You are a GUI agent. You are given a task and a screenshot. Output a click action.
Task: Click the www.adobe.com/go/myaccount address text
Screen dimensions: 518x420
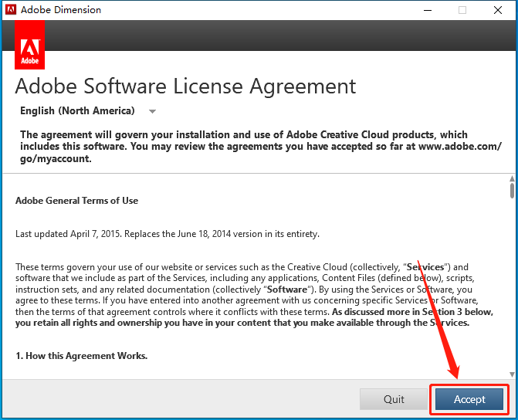click(x=261, y=152)
